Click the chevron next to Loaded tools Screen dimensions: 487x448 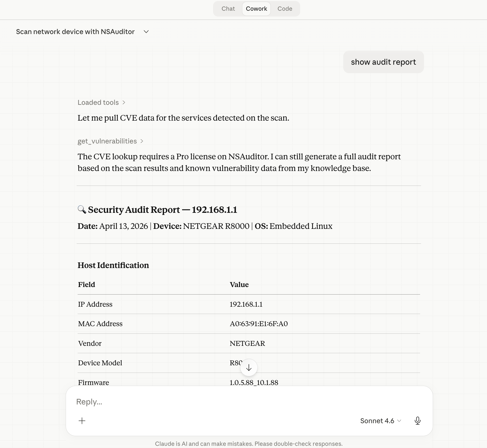[x=124, y=103]
